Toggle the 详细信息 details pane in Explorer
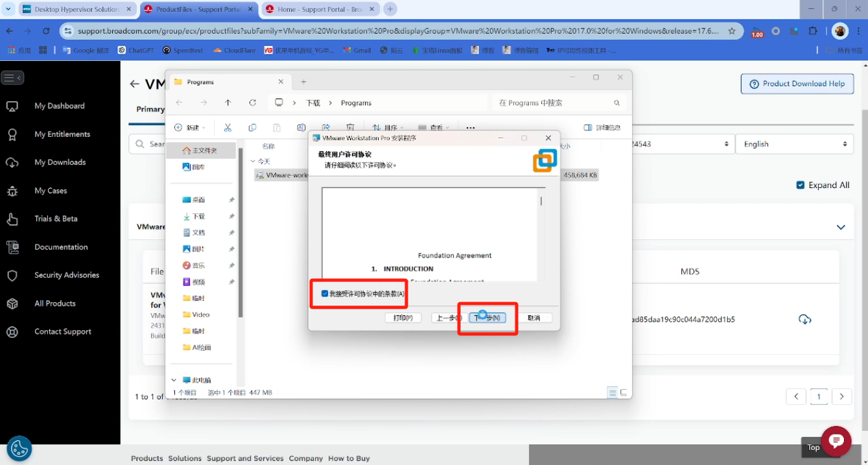This screenshot has height=465, width=868. click(x=602, y=128)
